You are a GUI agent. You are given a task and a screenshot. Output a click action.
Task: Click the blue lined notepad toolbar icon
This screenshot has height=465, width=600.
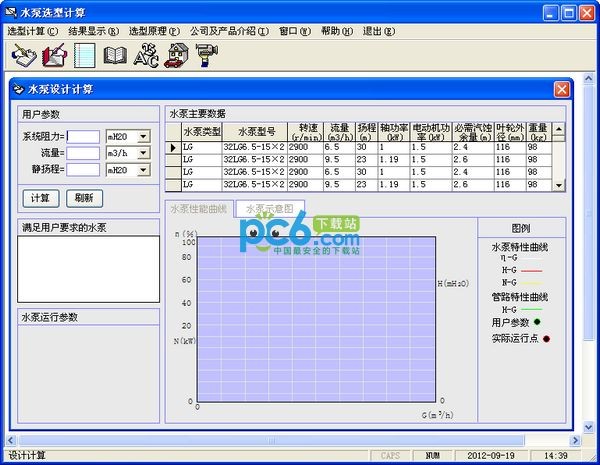point(85,55)
